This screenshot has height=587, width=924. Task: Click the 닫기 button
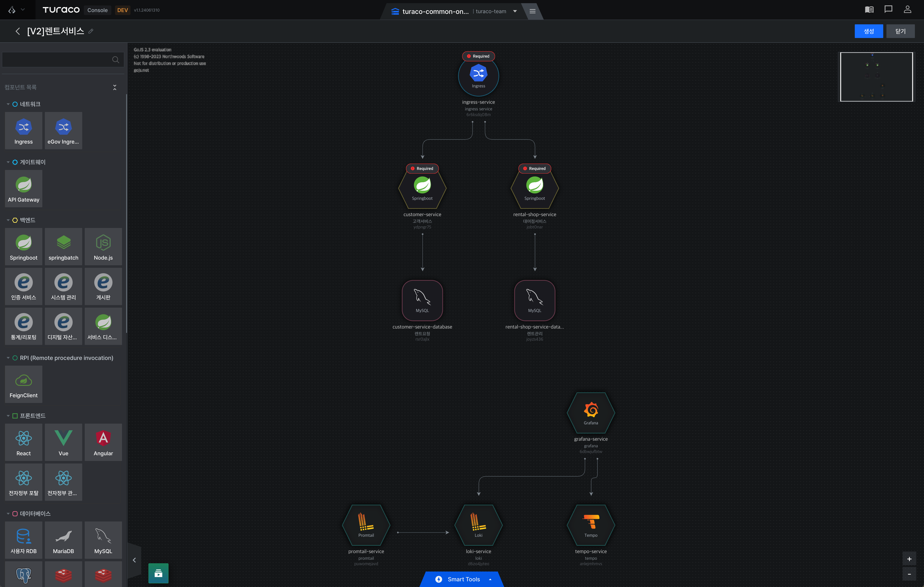click(900, 31)
